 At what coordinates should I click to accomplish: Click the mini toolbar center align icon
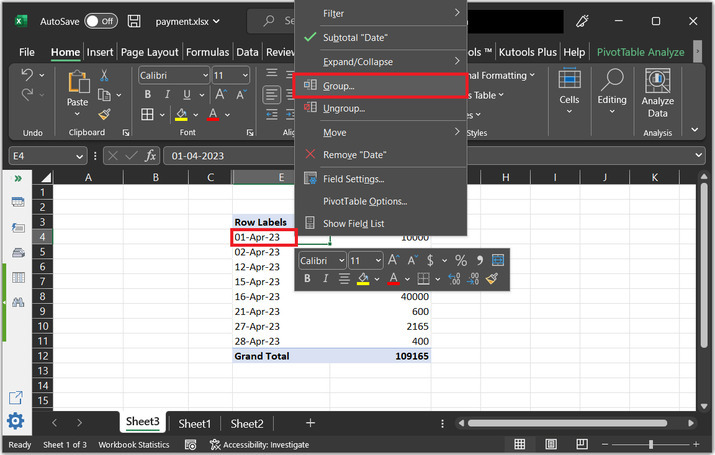coord(344,279)
